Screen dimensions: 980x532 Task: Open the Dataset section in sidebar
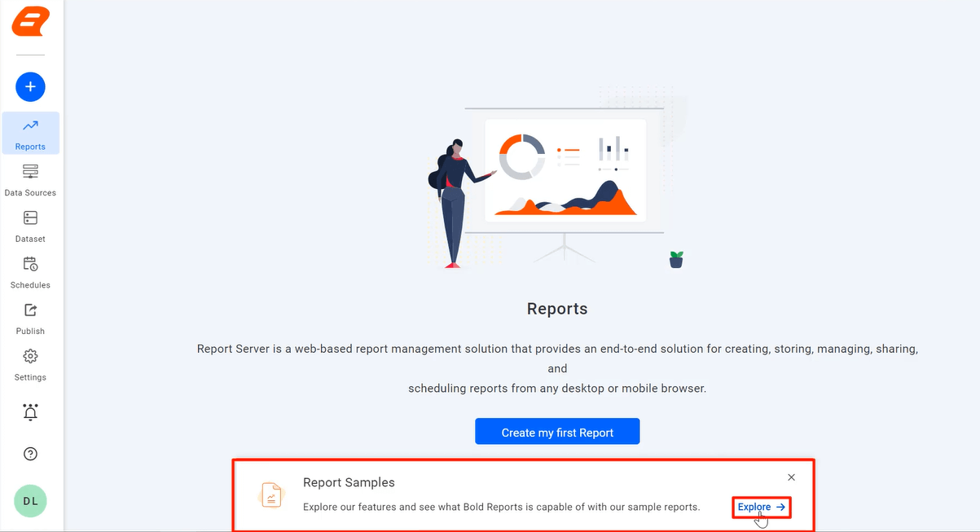point(30,226)
